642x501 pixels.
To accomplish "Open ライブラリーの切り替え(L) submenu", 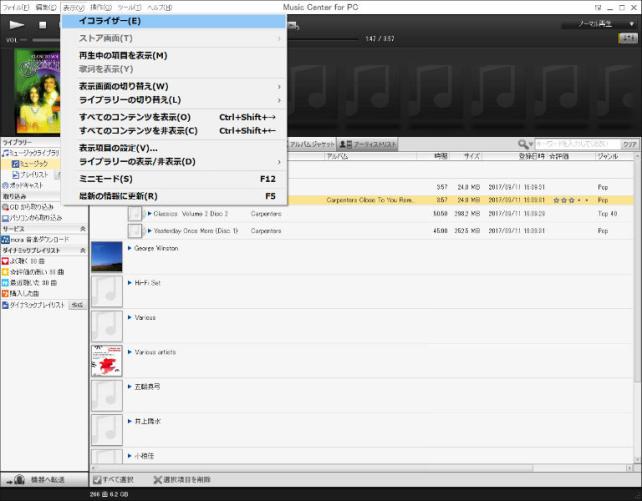I will 174,100.
